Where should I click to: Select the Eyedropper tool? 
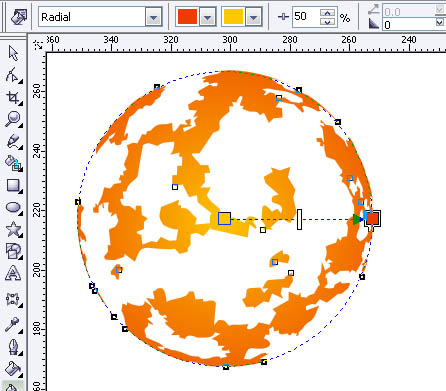coord(13,325)
